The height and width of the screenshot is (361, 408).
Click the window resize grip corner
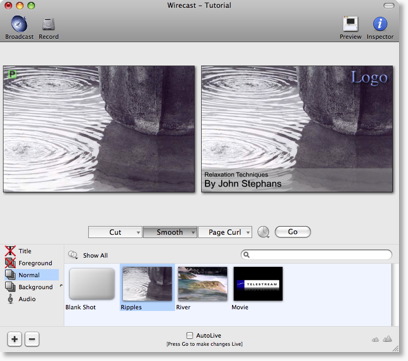(x=395, y=349)
